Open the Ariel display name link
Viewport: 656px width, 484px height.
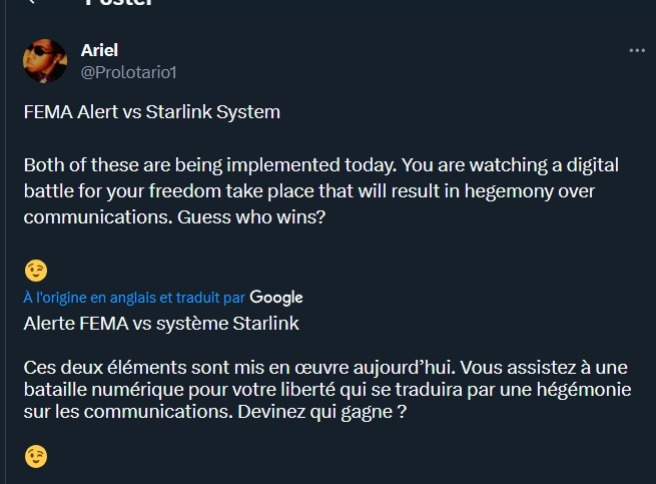[99, 50]
